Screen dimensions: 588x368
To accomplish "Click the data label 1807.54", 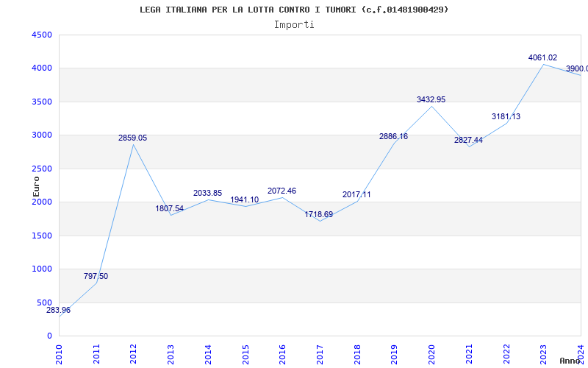I will [170, 208].
